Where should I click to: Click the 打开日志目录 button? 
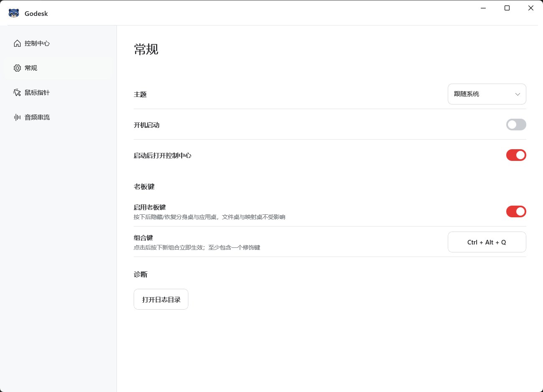point(161,299)
